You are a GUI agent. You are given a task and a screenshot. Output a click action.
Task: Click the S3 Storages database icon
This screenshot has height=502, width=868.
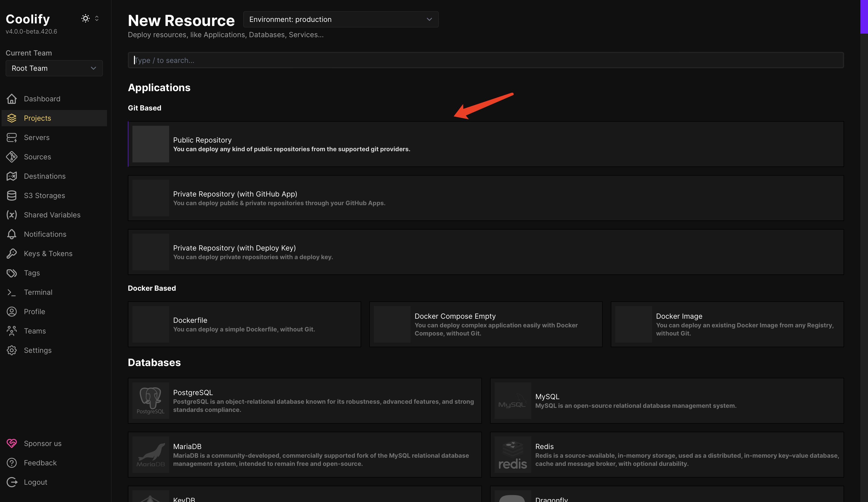(12, 196)
